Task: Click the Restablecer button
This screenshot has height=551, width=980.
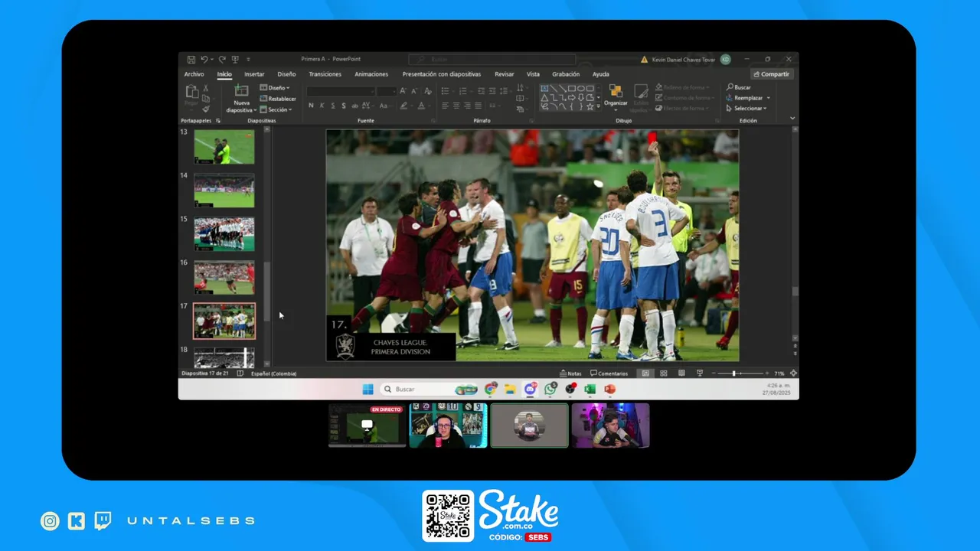Action: tap(278, 99)
